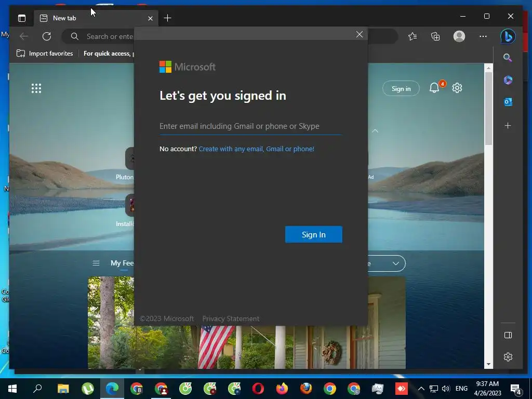
Task: Open the ENG language indicator
Action: tap(461, 389)
